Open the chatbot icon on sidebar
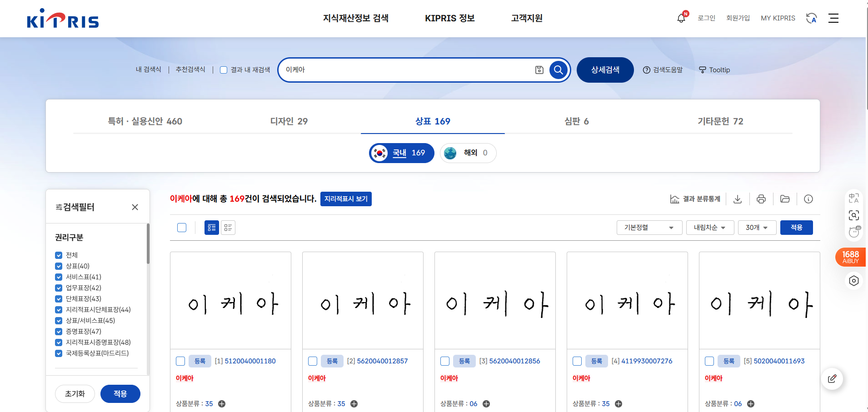Viewport: 868px width, 412px height. pos(854,232)
